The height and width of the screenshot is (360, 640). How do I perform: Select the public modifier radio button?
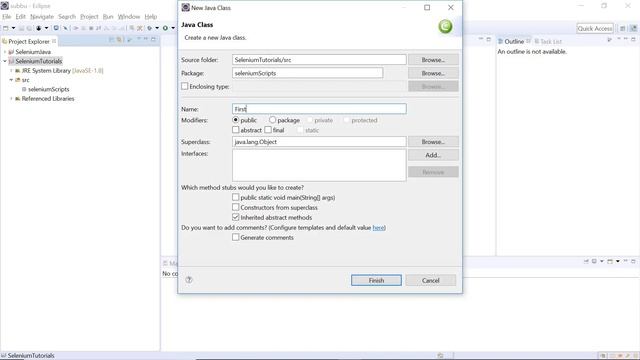236,120
